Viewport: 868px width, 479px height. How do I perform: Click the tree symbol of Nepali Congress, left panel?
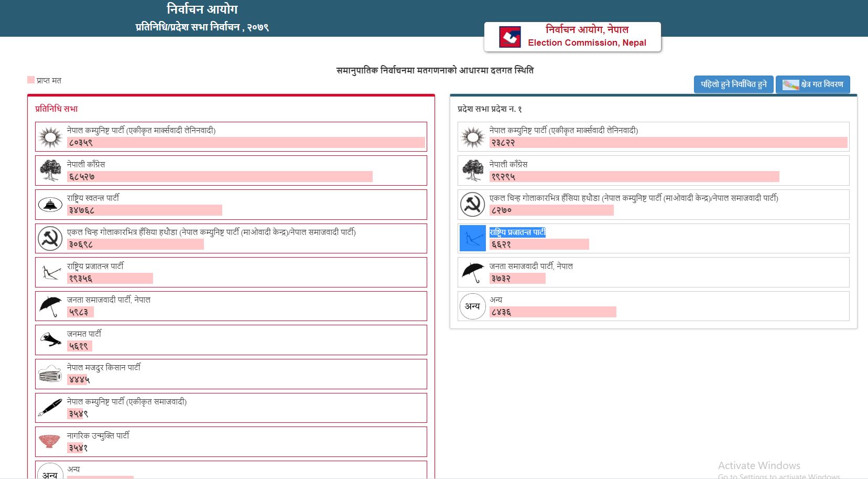tap(50, 171)
